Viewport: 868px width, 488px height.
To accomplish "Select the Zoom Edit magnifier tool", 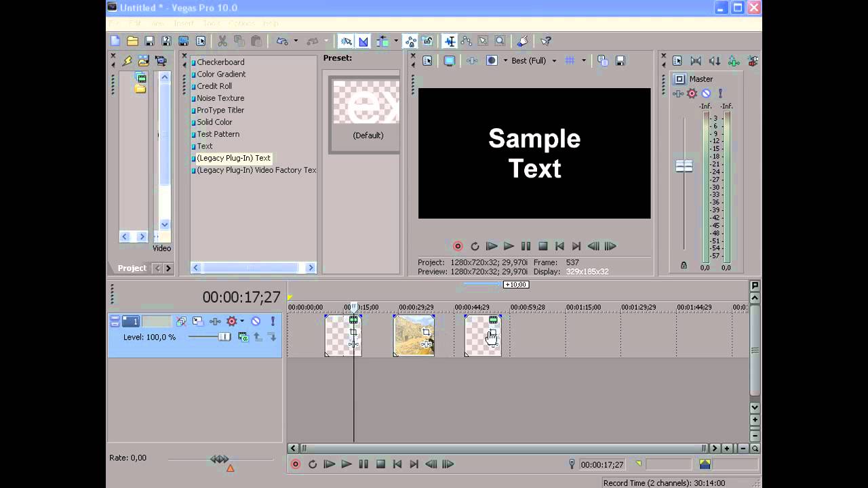I will [500, 41].
